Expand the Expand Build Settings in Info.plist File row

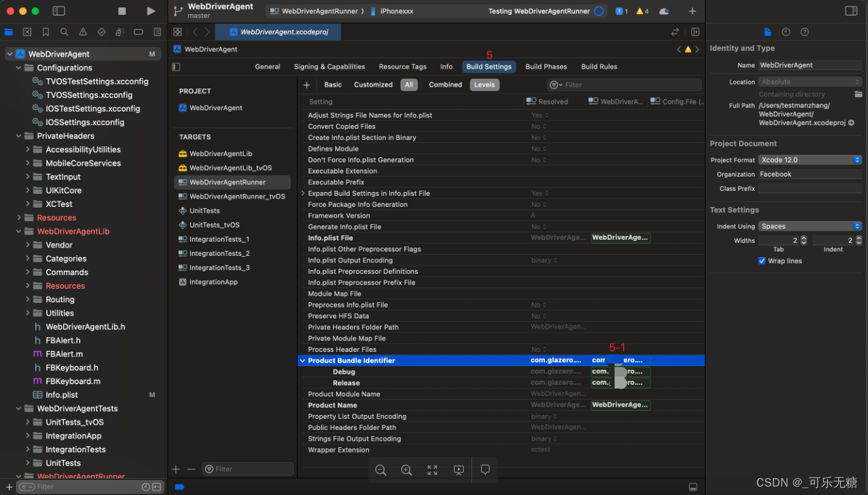pyautogui.click(x=303, y=193)
